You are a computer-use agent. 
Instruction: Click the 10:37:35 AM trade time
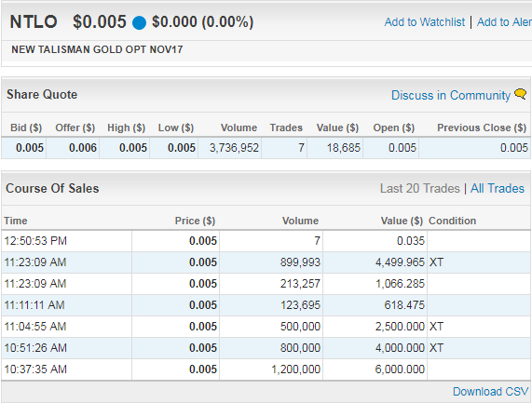click(x=35, y=369)
